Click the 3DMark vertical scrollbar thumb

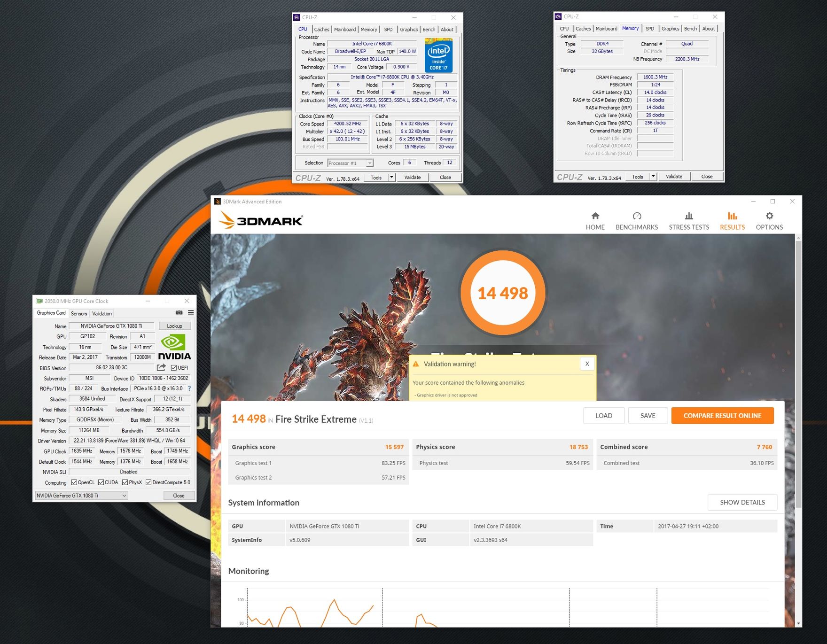coord(798,374)
